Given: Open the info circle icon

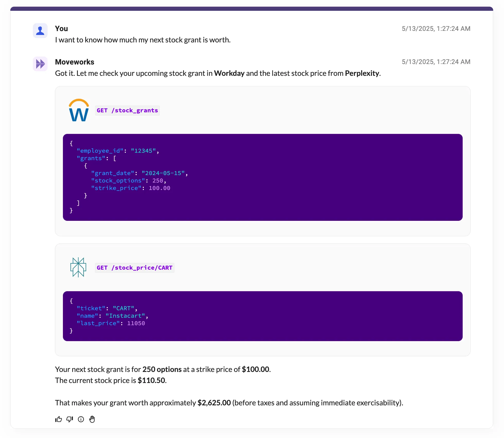Looking at the screenshot, I should pyautogui.click(x=81, y=419).
